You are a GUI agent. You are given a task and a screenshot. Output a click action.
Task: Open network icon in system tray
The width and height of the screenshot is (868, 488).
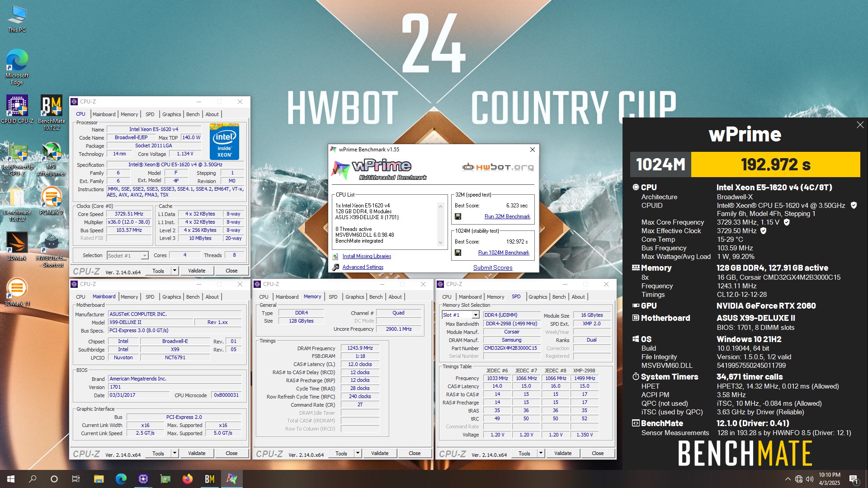coord(798,479)
